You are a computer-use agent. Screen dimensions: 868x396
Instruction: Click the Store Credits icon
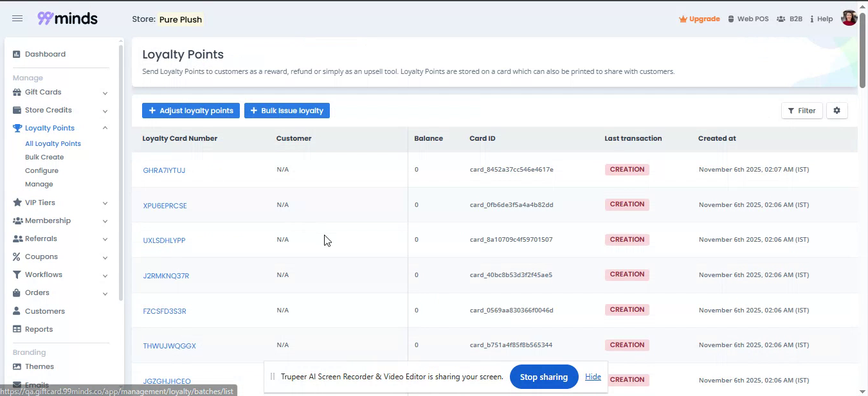tap(17, 111)
